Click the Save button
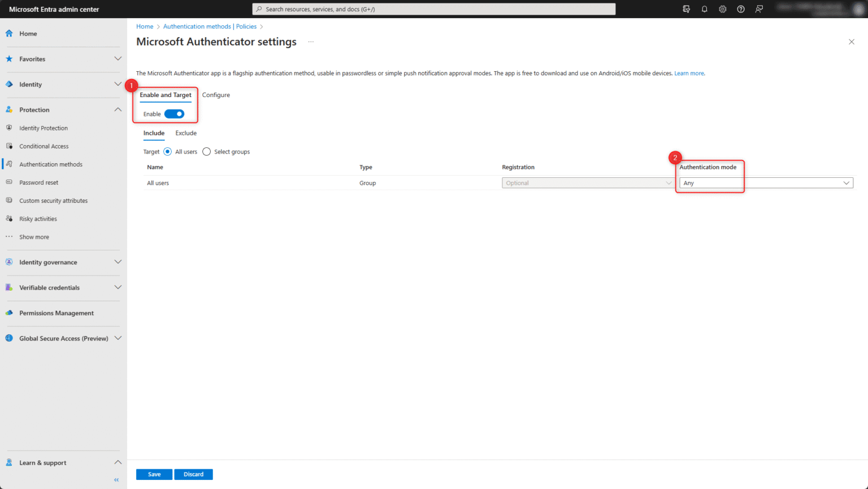Viewport: 868px width, 489px height. click(154, 474)
